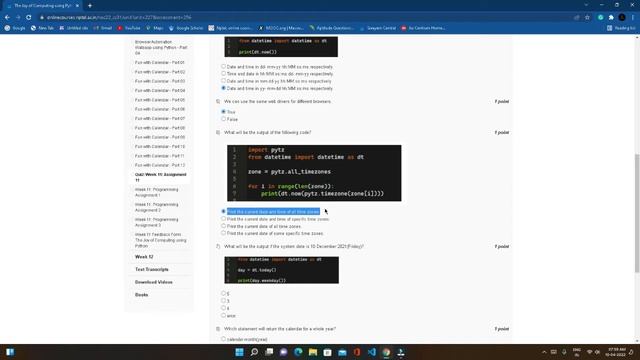Select 'Date and time in mm-dd-yy' option
Viewport: 640px width, 360px height.
(x=223, y=81)
